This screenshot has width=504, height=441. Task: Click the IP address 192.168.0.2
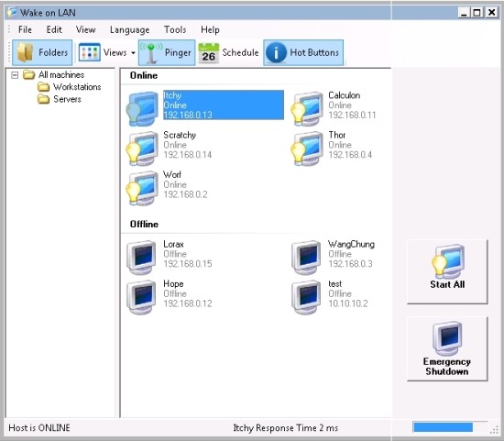click(x=185, y=194)
